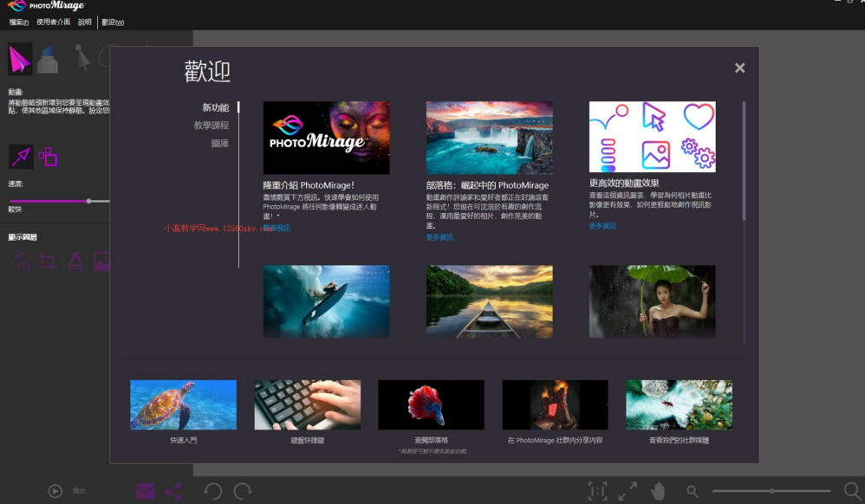Screen dimensions: 865x504
Task: Click 更多資訊 link under the blog card
Action: tap(439, 237)
